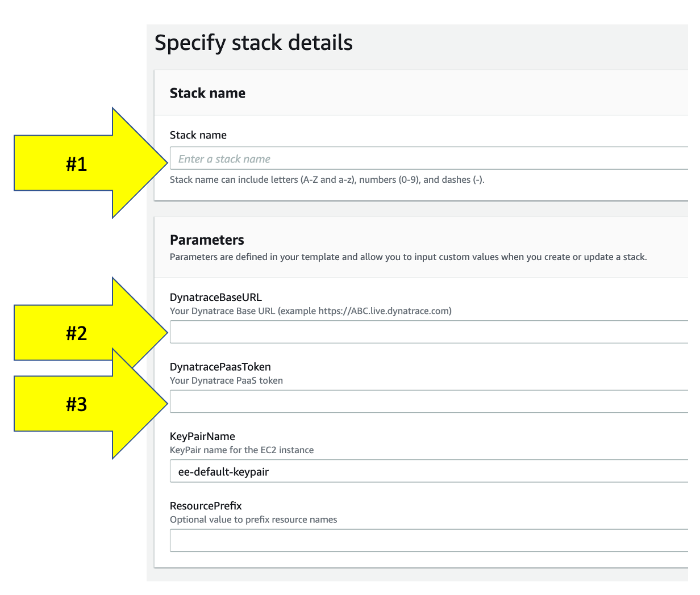Click the "Optional value to prefix resource names" text
Image resolution: width=700 pixels, height=595 pixels.
point(253,519)
